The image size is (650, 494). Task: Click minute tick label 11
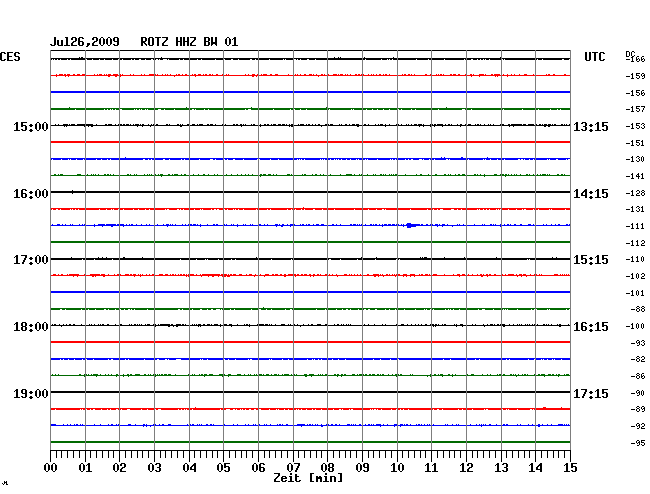click(431, 468)
